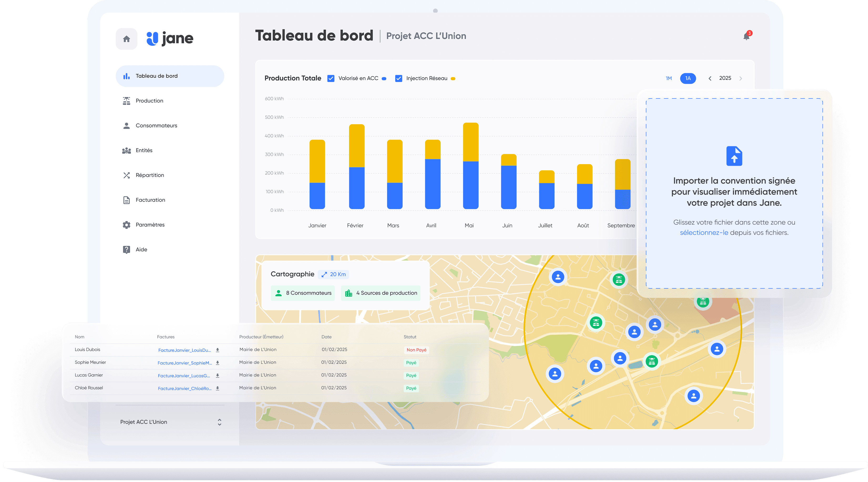Open the Consommateurs menu item

[156, 126]
